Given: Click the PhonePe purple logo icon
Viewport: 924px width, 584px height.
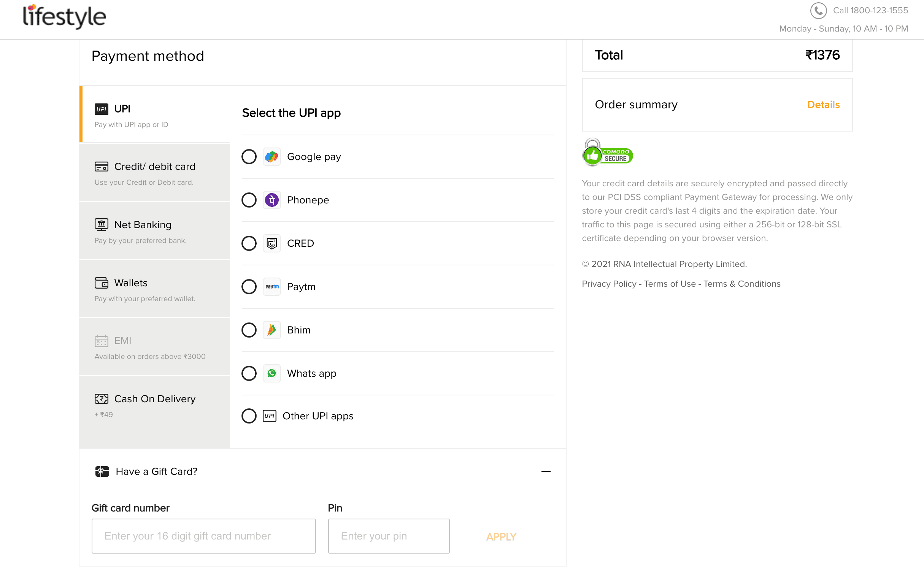Looking at the screenshot, I should pyautogui.click(x=271, y=200).
